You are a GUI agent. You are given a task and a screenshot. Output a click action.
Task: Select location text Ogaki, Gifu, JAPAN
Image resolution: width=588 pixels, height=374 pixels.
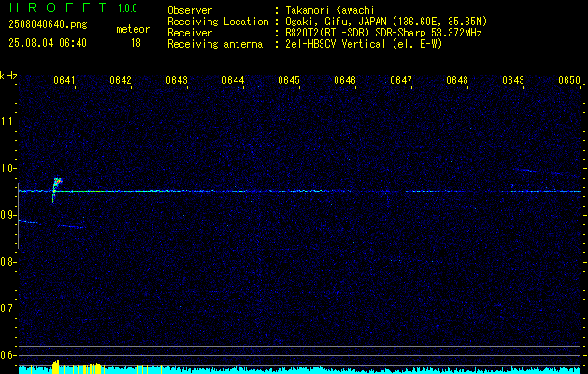(x=335, y=22)
